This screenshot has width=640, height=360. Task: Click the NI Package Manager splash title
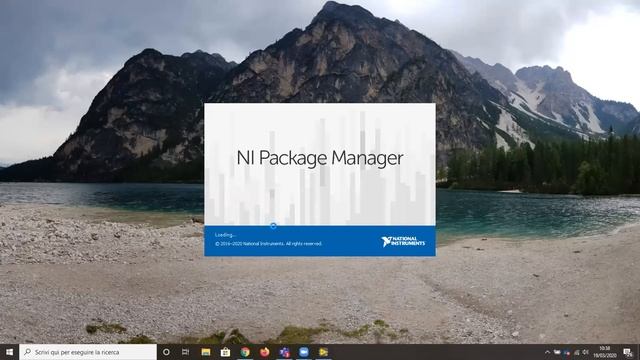pyautogui.click(x=320, y=158)
